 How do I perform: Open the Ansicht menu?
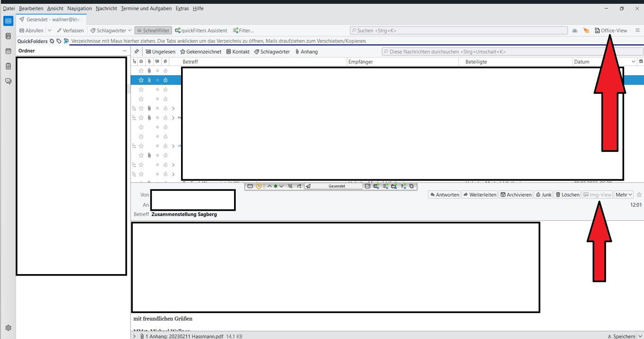(x=55, y=9)
